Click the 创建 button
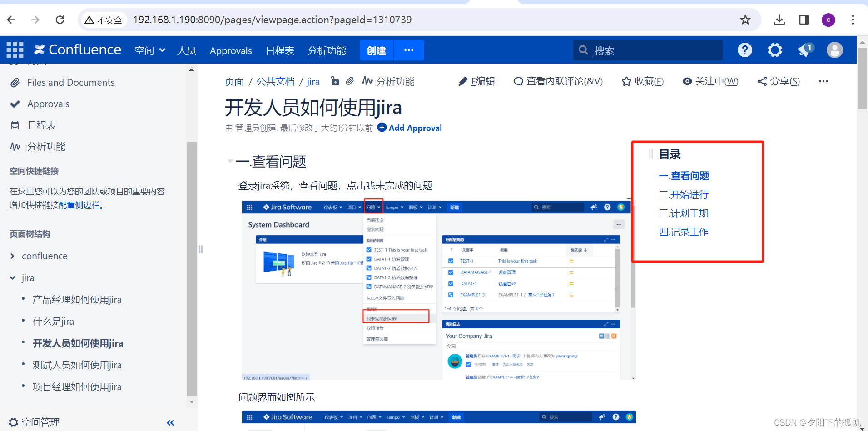Screen dimensions: 868x431 tap(377, 50)
